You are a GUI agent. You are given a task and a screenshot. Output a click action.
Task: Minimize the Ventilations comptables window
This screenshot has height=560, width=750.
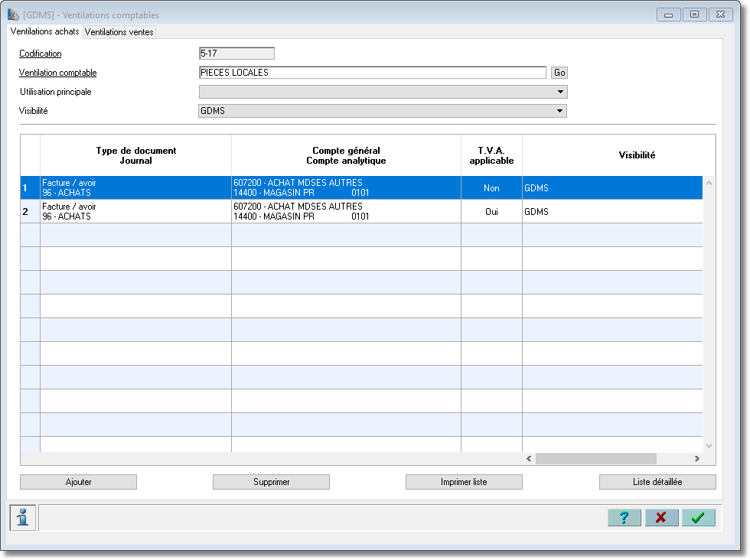pyautogui.click(x=669, y=15)
